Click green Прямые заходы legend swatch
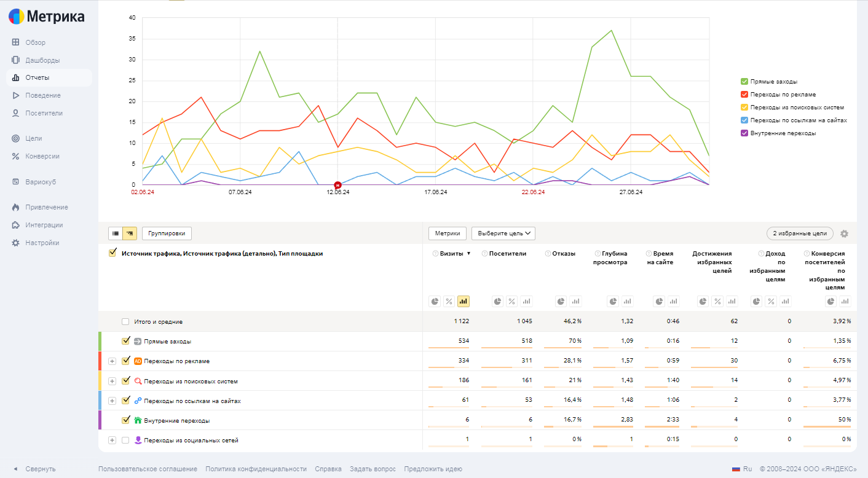 pyautogui.click(x=744, y=81)
